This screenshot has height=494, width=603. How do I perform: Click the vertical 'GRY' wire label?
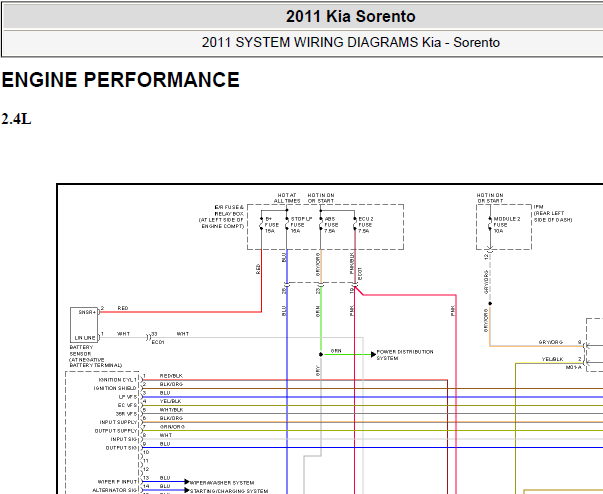pyautogui.click(x=318, y=371)
